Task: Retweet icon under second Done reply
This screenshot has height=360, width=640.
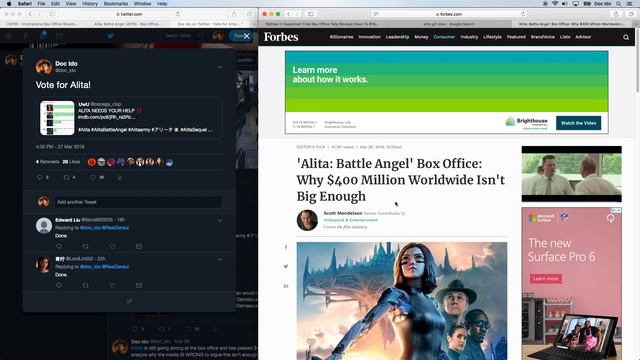Action: tap(85, 285)
